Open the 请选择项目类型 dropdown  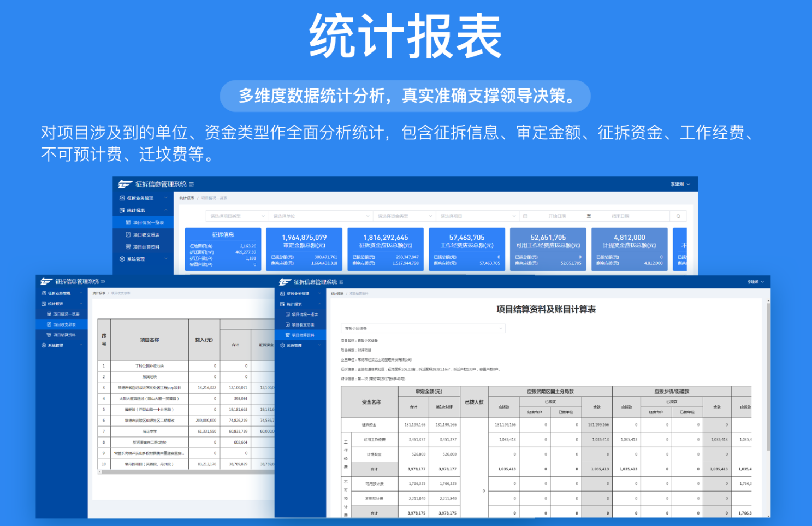(237, 216)
